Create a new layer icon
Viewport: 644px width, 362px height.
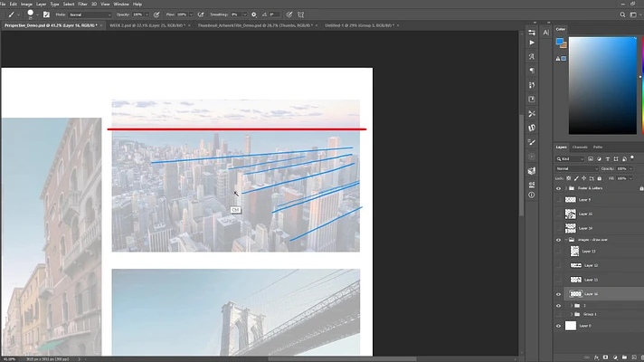634,357
